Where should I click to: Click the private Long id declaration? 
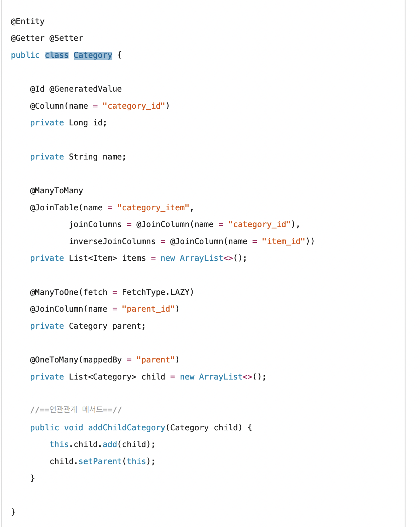(69, 123)
